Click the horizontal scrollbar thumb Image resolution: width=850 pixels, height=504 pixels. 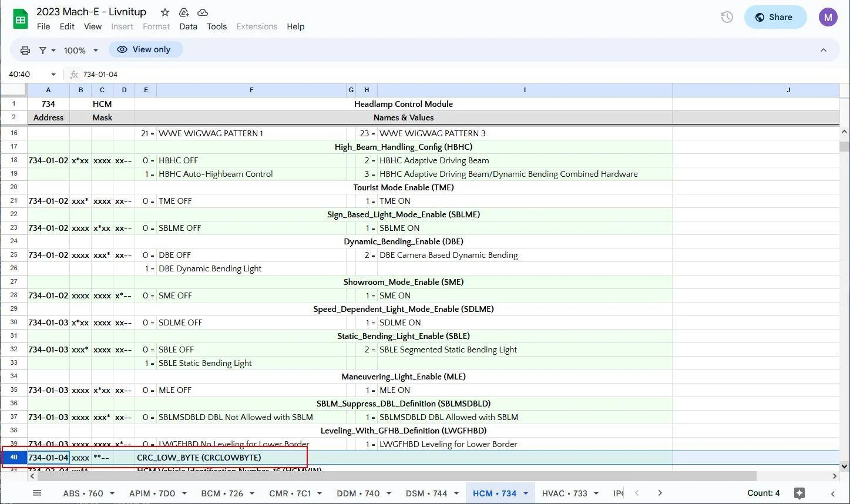click(398, 476)
